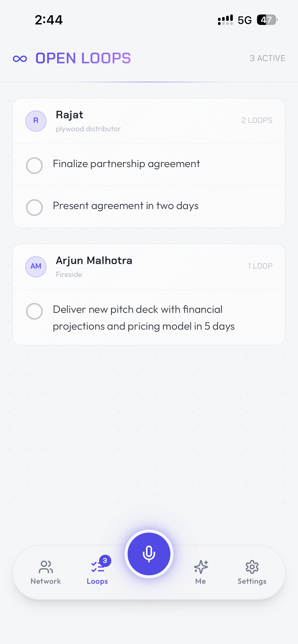Check off Finalize partnership agreement

[34, 165]
